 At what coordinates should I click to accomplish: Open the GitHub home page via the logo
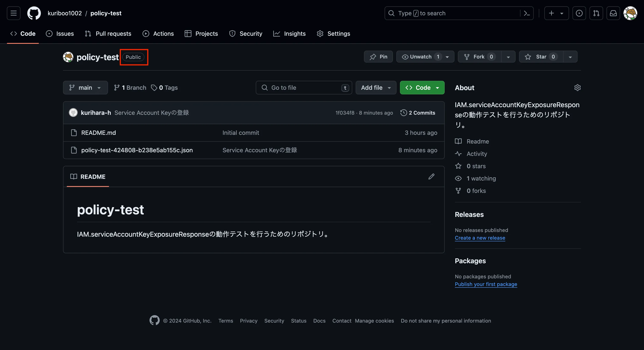(34, 13)
